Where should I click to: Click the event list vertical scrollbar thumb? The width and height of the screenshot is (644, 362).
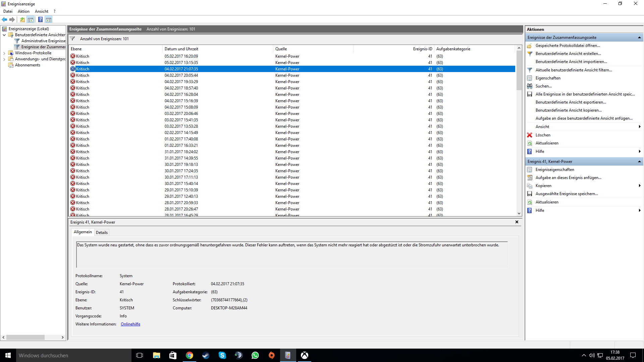coord(519,70)
